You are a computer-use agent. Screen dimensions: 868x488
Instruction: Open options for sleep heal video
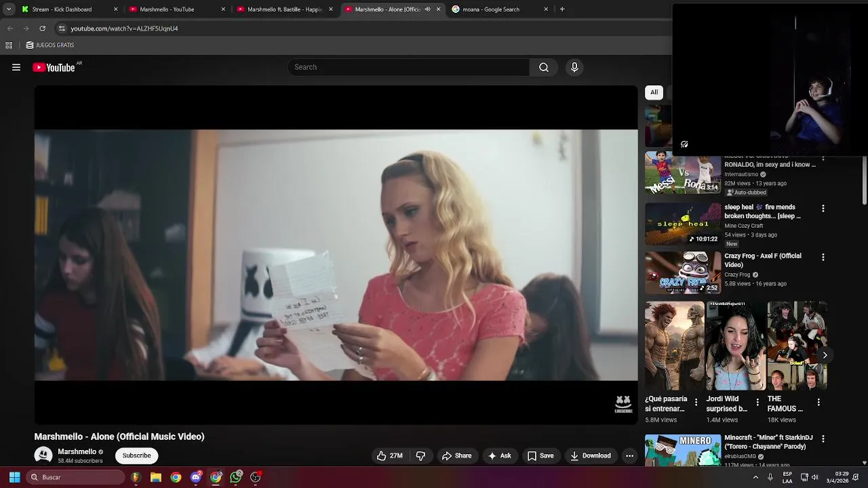823,208
